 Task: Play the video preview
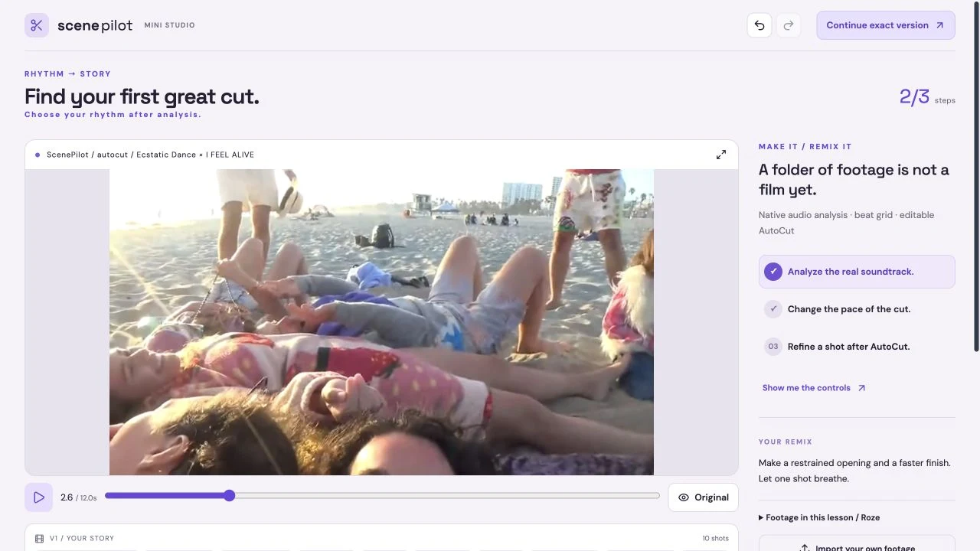point(39,497)
